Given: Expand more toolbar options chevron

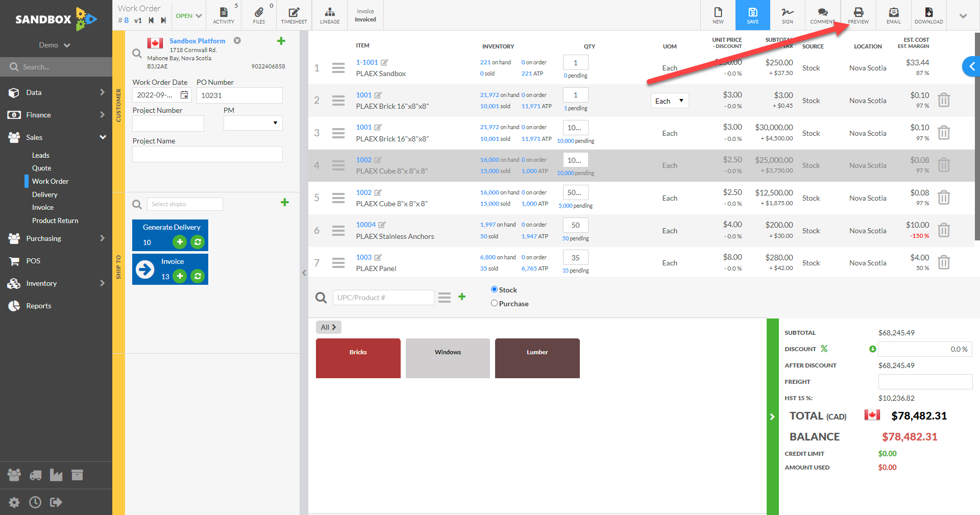Looking at the screenshot, I should coord(963,16).
